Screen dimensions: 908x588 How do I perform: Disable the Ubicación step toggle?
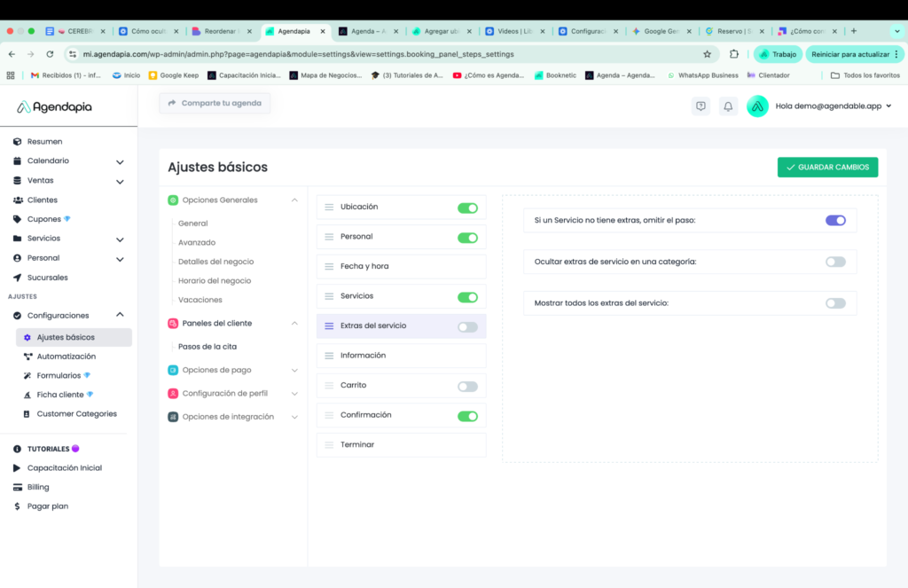[467, 208]
